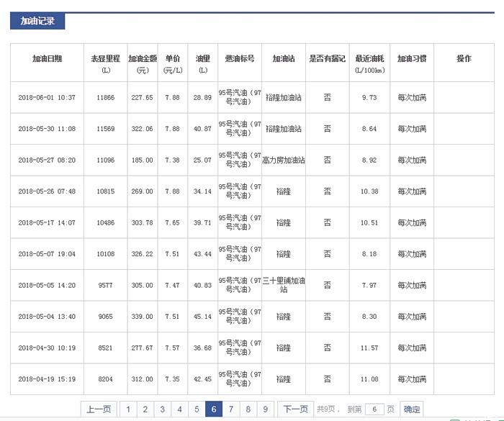
Task: Open the 加油记录 tab
Action: click(x=37, y=21)
